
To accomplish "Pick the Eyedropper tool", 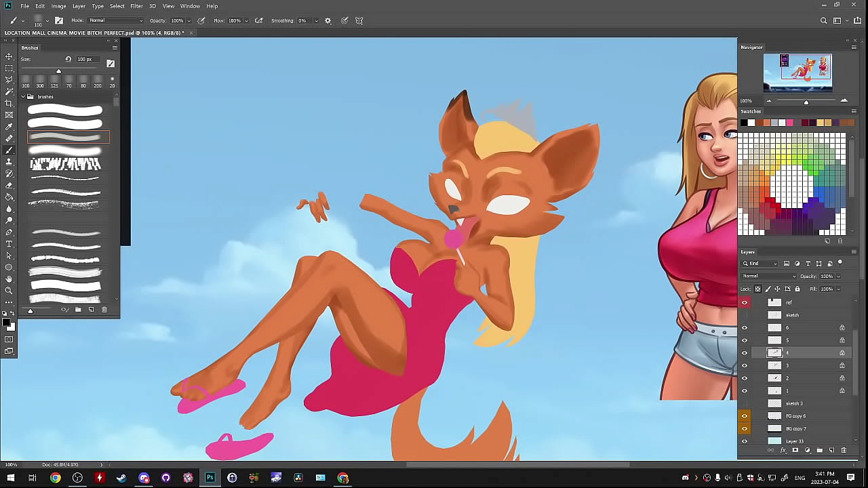I will [x=9, y=127].
